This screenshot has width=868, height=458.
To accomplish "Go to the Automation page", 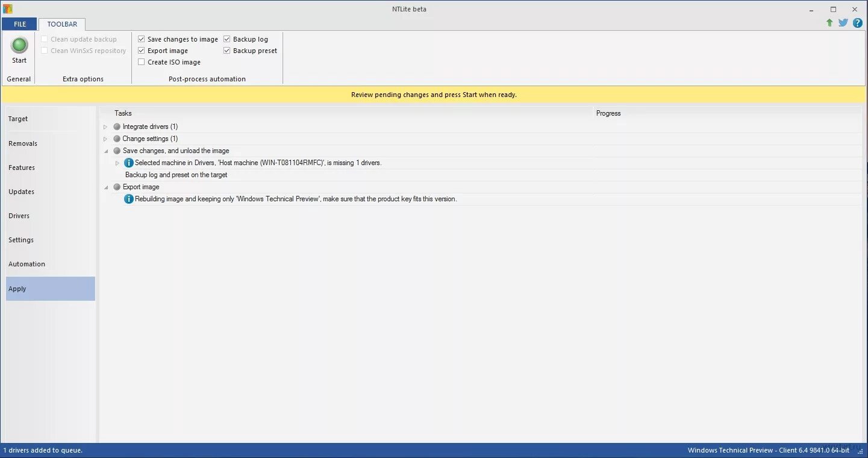I will 51,264.
